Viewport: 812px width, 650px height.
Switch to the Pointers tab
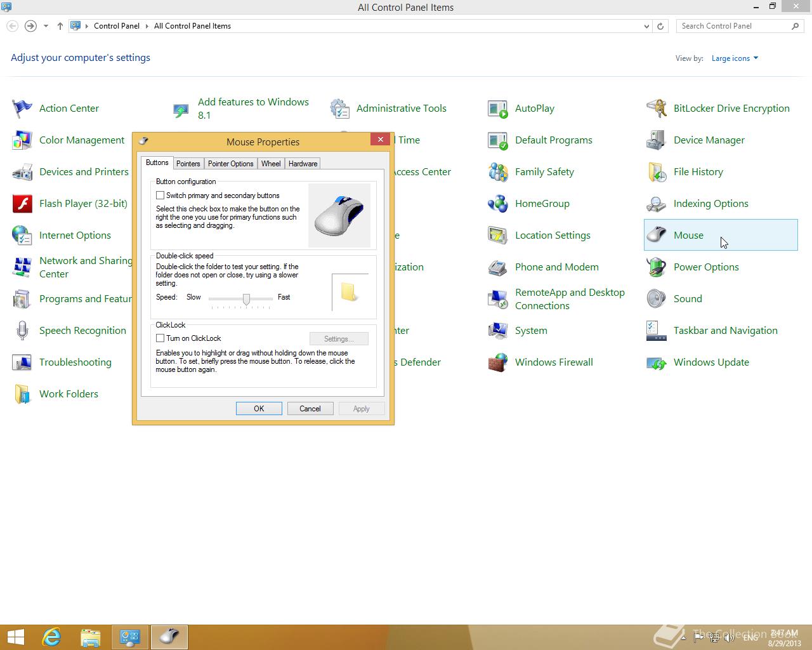click(x=188, y=164)
